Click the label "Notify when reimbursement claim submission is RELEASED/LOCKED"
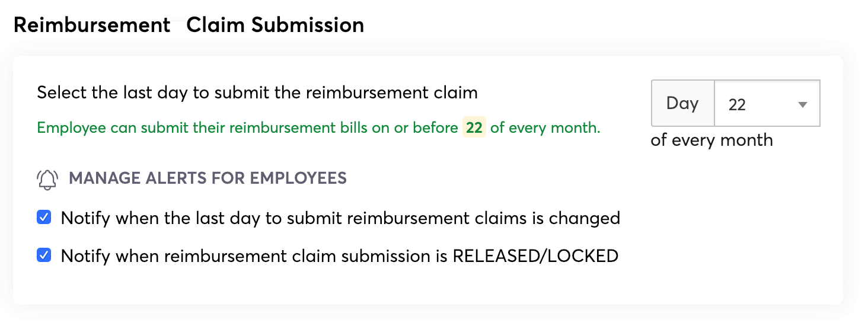Screen dimensions: 868x326 click(x=339, y=256)
